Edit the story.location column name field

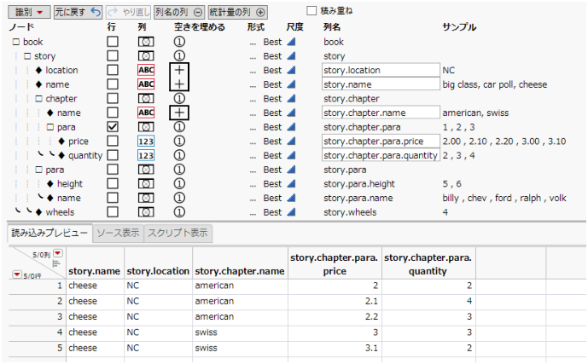(x=381, y=70)
